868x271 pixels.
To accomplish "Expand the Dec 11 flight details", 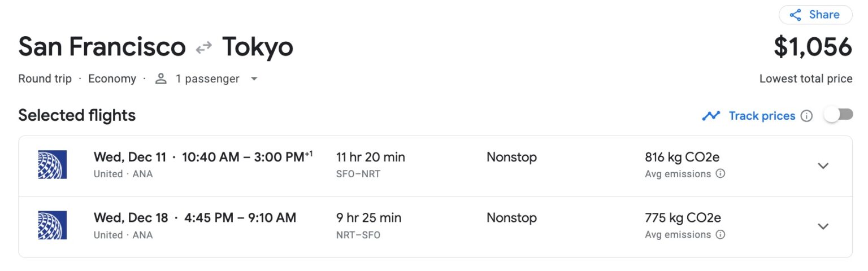I will (x=823, y=165).
